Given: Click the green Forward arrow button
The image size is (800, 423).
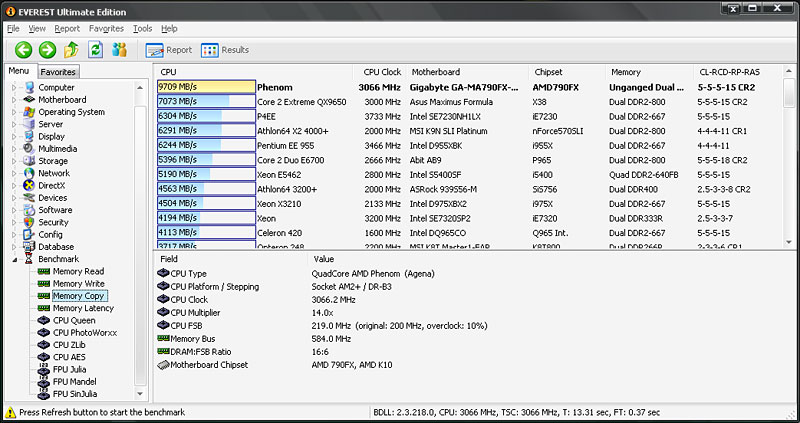Looking at the screenshot, I should (x=47, y=50).
